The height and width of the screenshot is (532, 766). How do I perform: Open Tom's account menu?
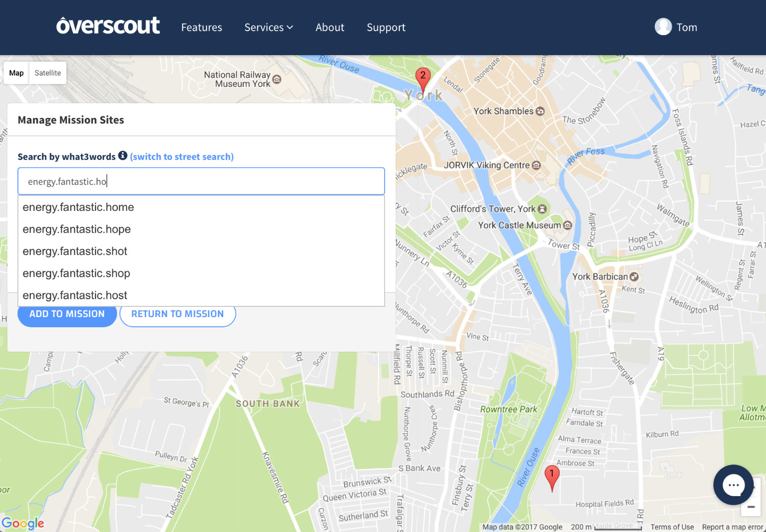point(687,28)
